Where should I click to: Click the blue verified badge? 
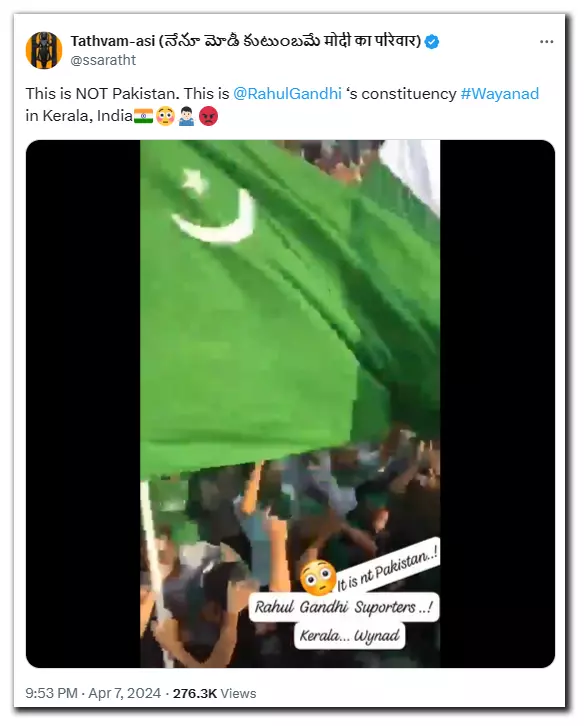click(432, 42)
